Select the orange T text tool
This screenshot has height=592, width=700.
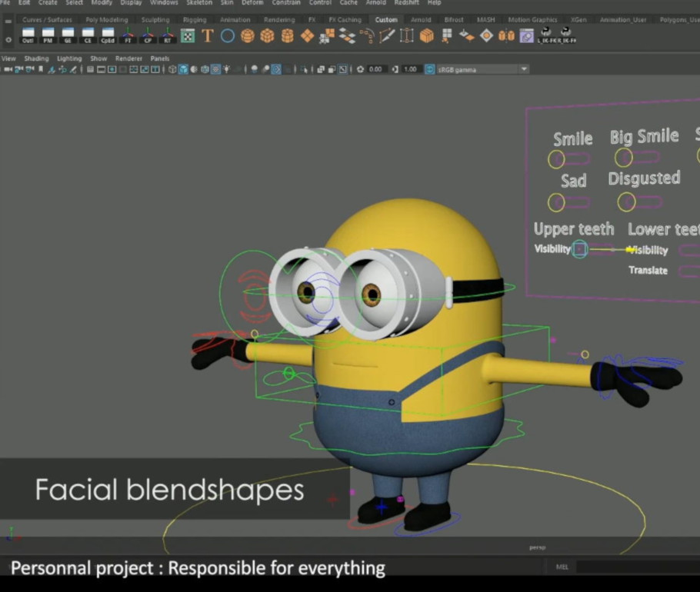pos(207,35)
